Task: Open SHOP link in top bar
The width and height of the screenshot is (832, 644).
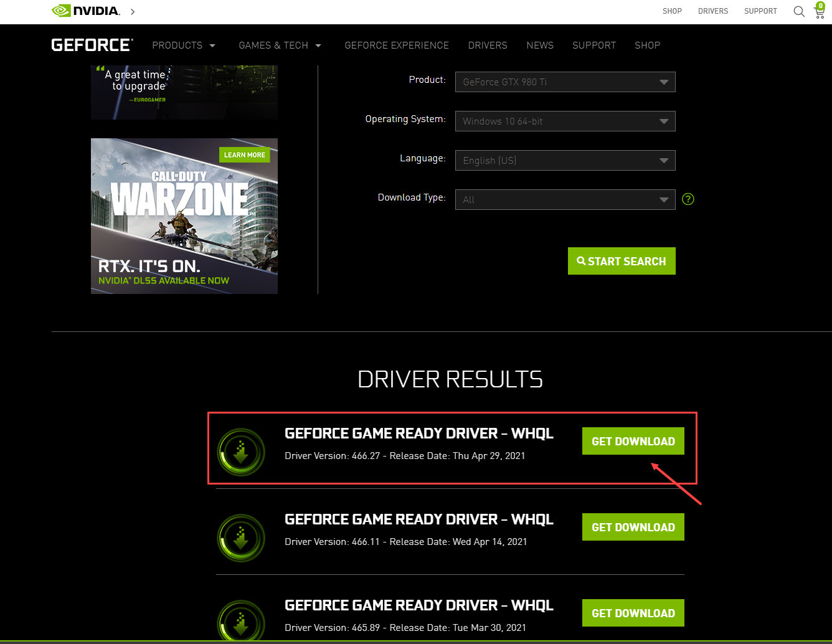Action: click(672, 11)
